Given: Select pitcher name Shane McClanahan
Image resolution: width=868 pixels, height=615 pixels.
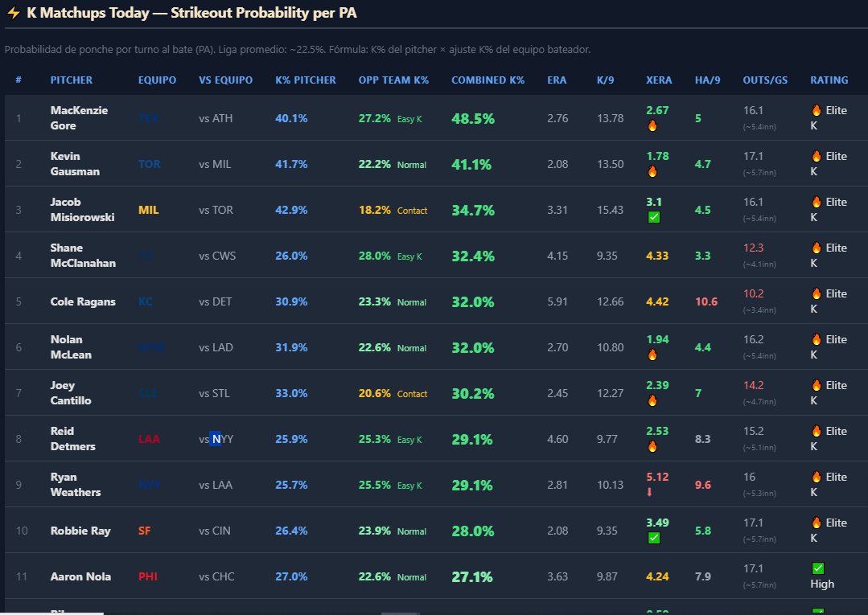Looking at the screenshot, I should (x=83, y=256).
